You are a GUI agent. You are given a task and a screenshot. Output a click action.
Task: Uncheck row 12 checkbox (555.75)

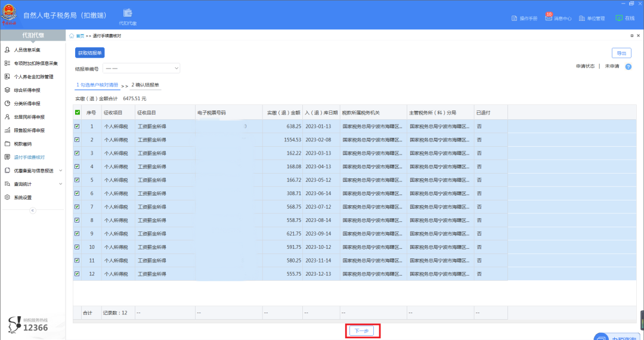(77, 273)
